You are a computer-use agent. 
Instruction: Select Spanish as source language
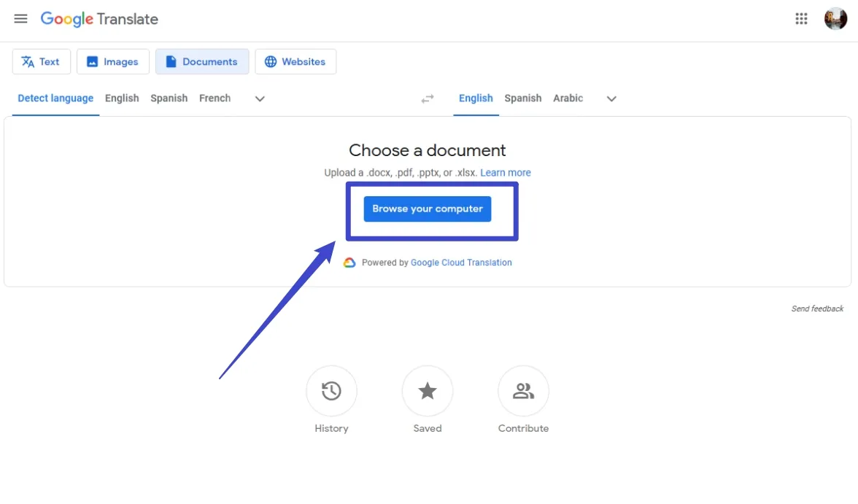tap(169, 98)
